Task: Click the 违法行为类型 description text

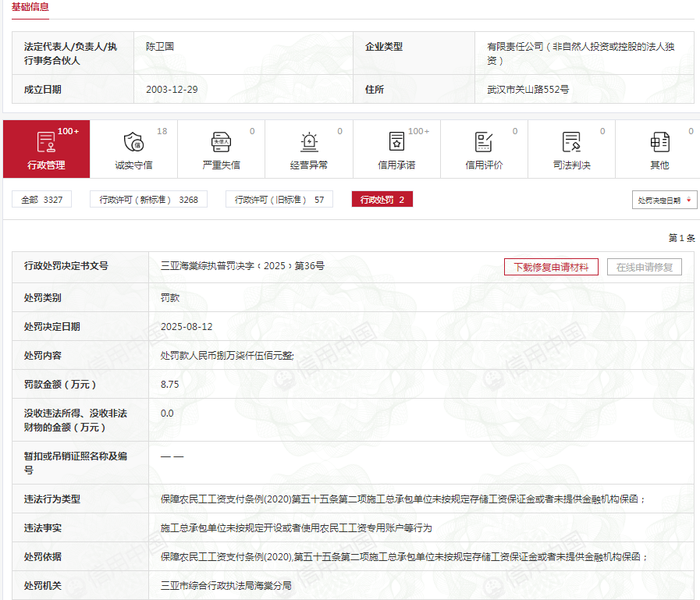Action: (403, 499)
